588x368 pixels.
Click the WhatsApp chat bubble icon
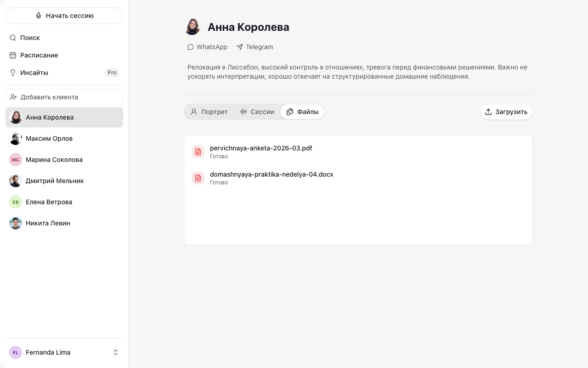click(x=191, y=47)
